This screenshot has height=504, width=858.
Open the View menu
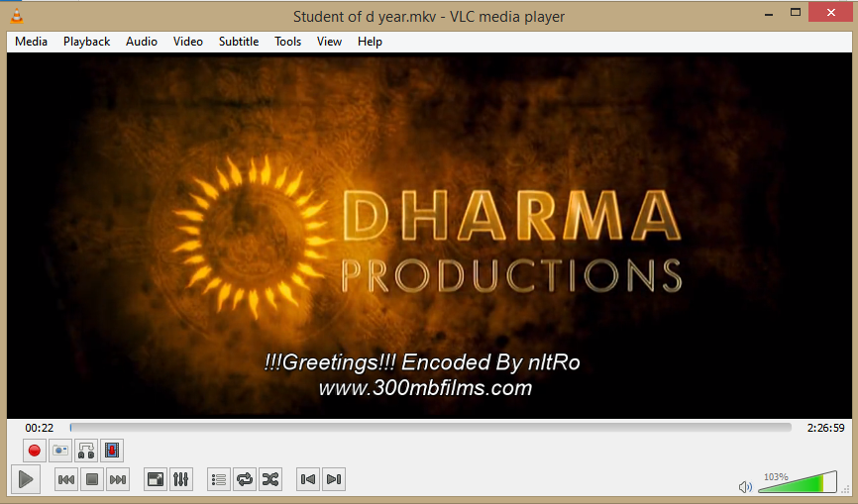coord(329,42)
